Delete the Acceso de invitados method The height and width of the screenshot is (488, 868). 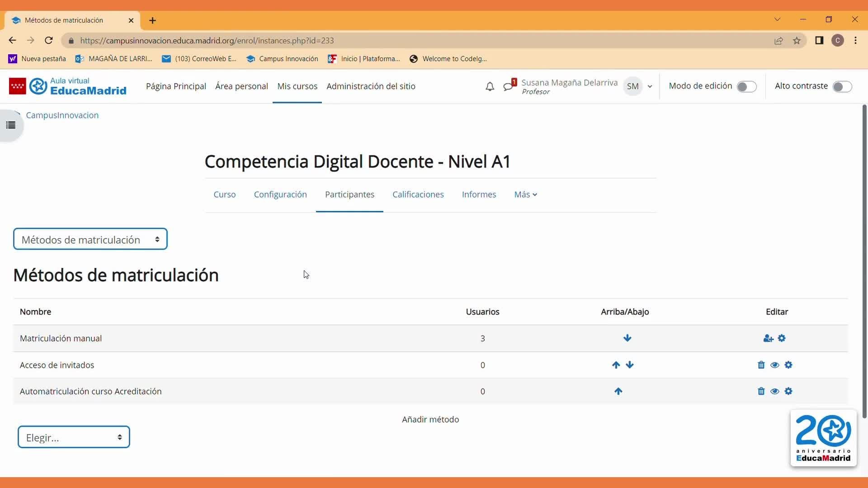(761, 365)
